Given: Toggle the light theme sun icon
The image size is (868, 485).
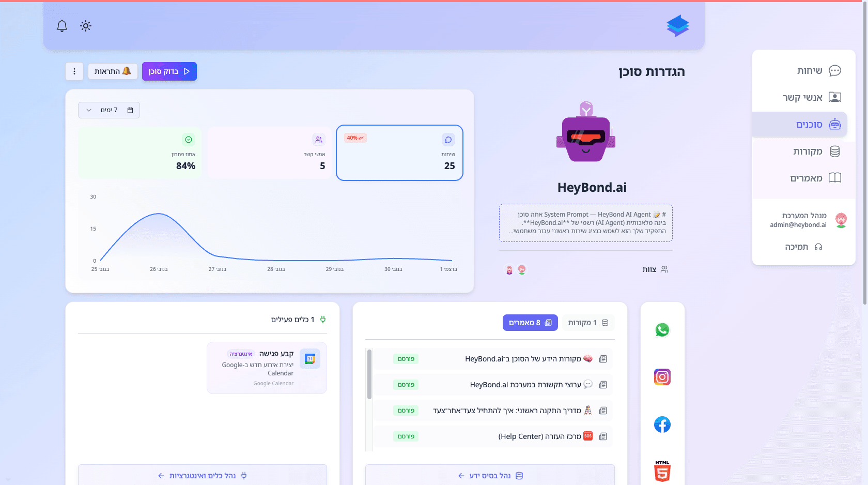Looking at the screenshot, I should (86, 26).
